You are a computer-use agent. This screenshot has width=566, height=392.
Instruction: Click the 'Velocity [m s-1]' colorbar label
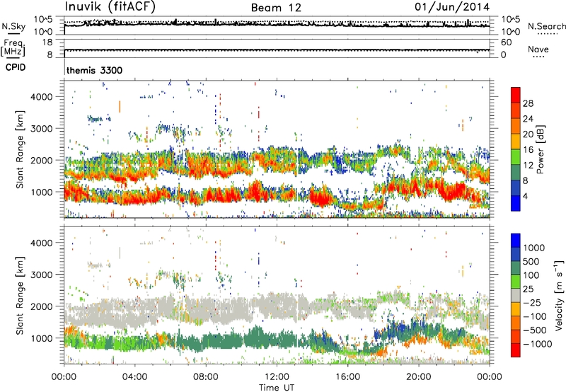[559, 295]
